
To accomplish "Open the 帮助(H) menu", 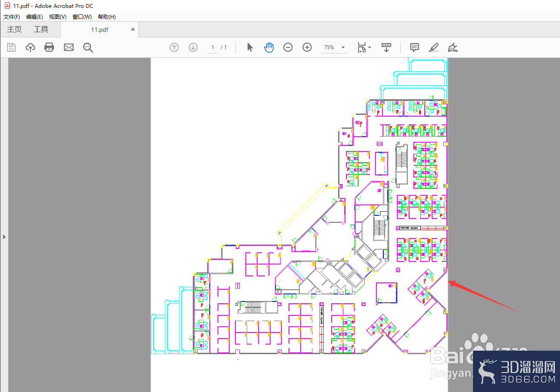I will coord(107,17).
